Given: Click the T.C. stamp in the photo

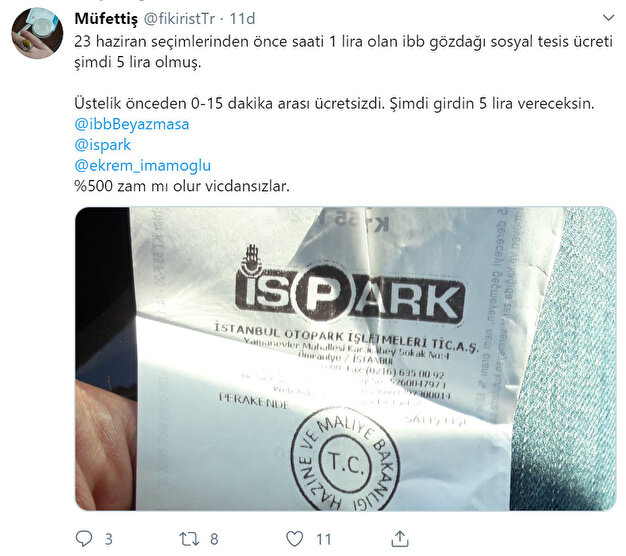Looking at the screenshot, I should click(345, 459).
